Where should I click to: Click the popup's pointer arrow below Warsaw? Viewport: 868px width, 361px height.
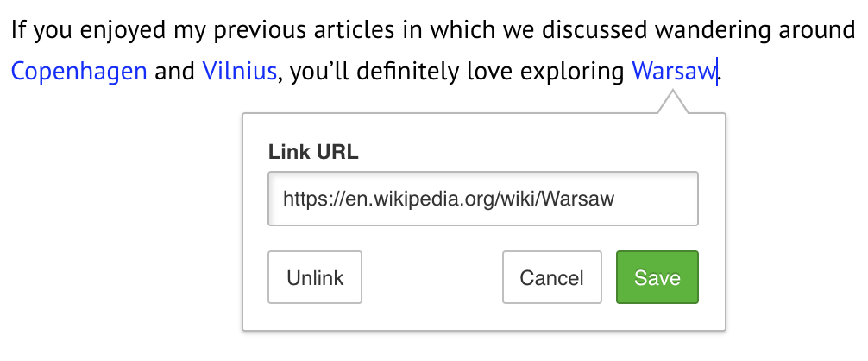pyautogui.click(x=673, y=104)
